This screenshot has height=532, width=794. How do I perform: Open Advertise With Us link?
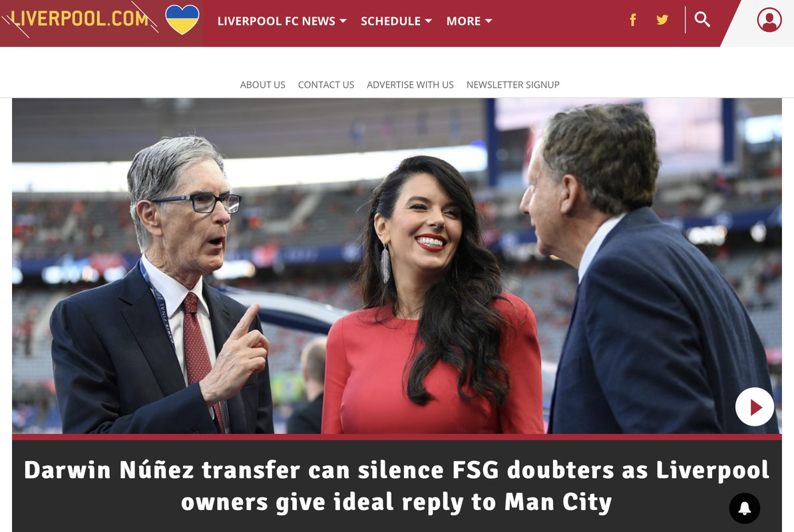coord(410,84)
